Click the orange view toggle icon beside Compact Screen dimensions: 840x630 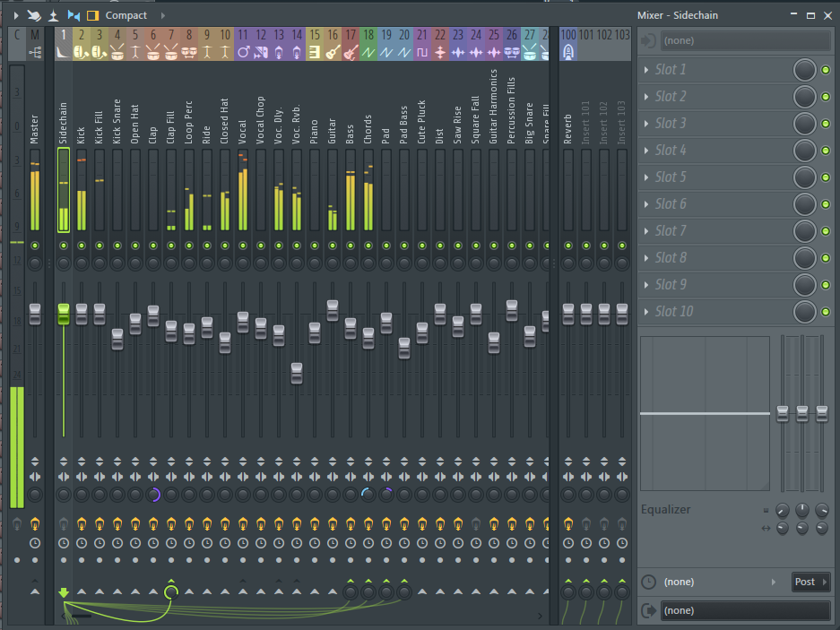click(x=92, y=15)
